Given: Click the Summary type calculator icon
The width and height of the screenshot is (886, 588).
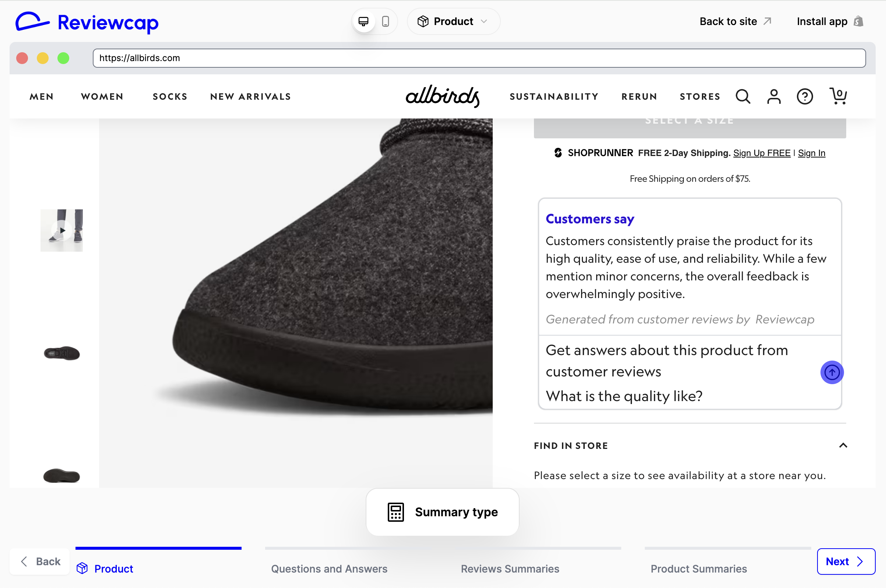Looking at the screenshot, I should pos(395,512).
